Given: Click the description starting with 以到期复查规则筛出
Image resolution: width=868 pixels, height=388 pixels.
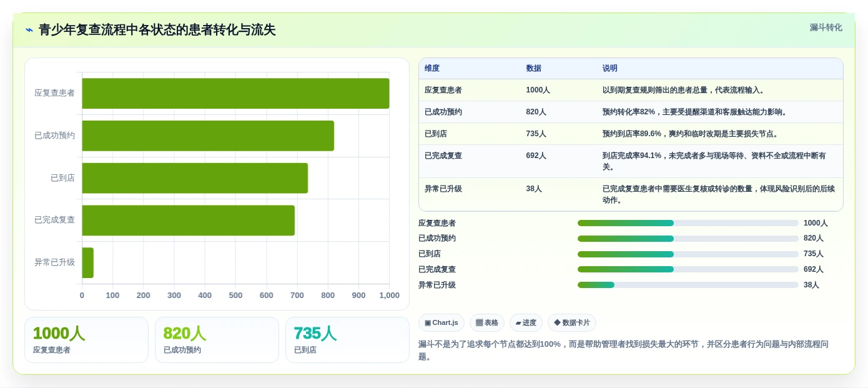Looking at the screenshot, I should click(x=684, y=90).
